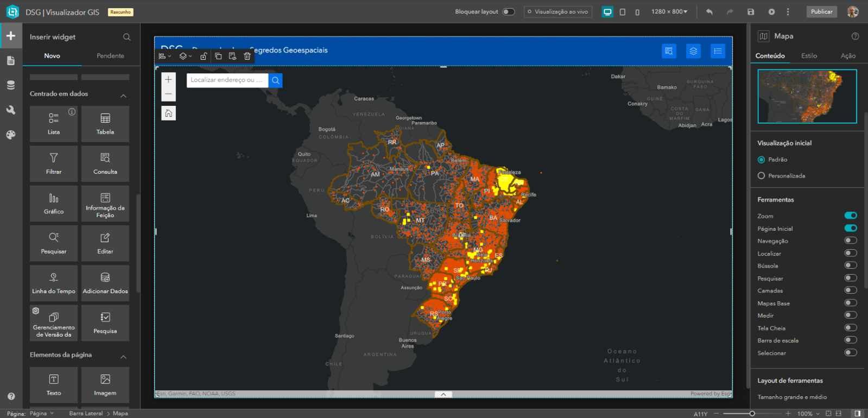Collapse the Elementos da página section

click(x=124, y=357)
